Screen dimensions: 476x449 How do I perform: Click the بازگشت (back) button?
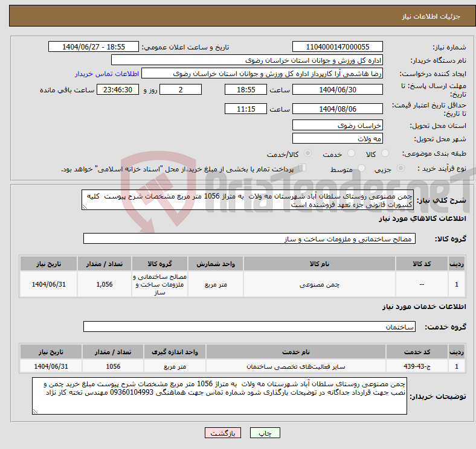click(x=223, y=433)
